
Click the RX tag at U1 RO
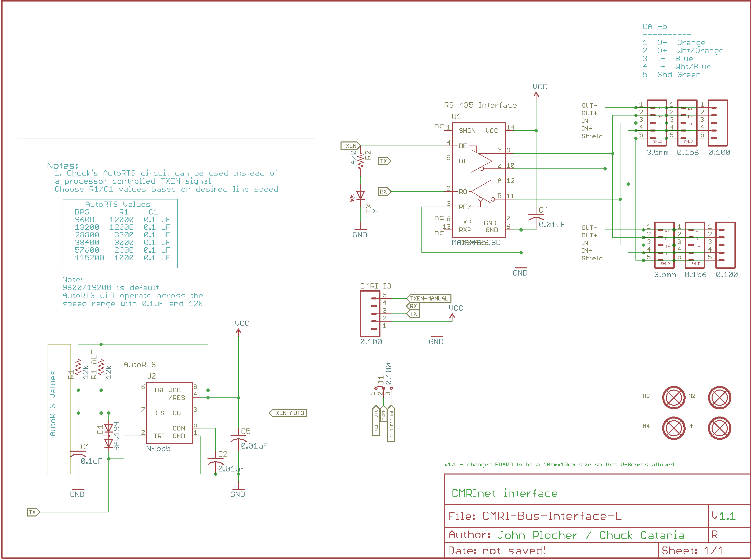385,192
